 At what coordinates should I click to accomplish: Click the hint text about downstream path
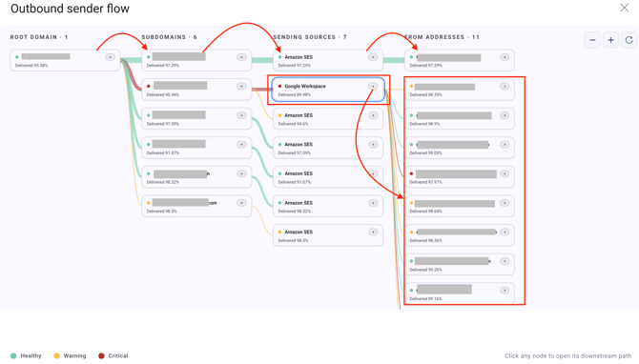567,355
